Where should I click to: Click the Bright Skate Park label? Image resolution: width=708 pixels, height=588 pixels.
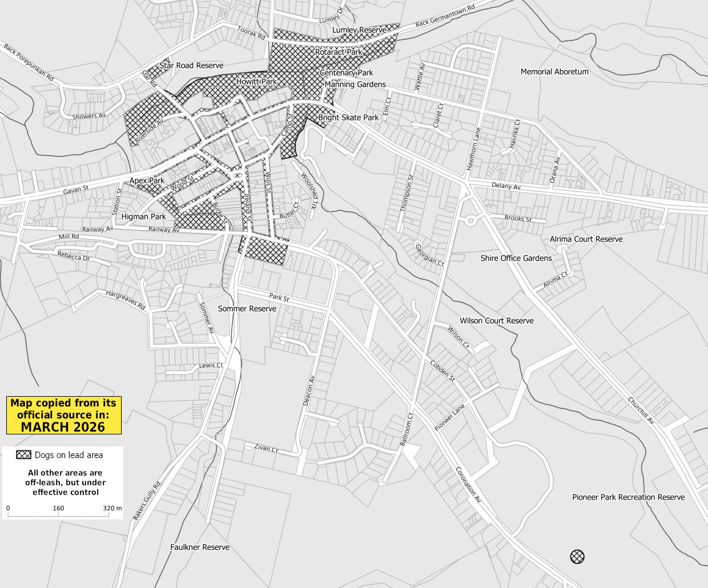click(348, 118)
